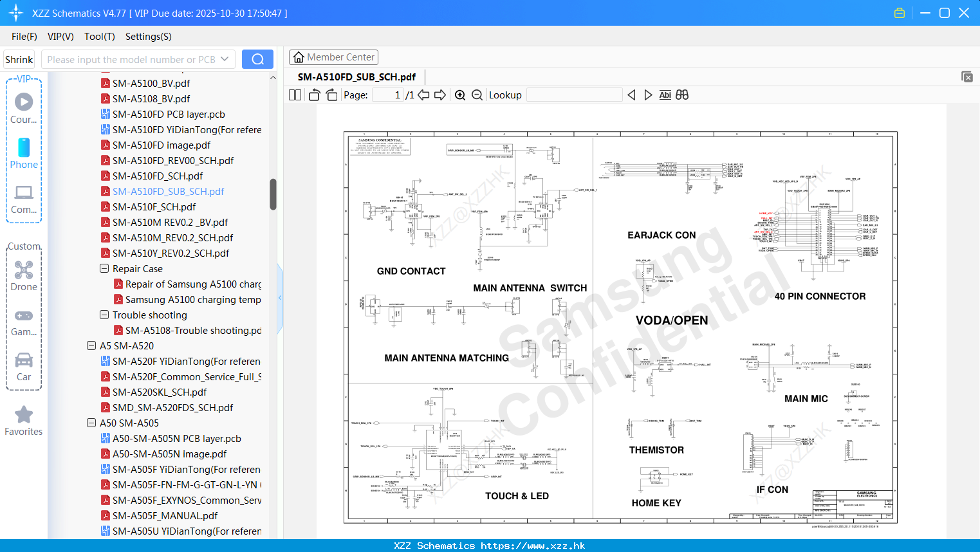The width and height of the screenshot is (980, 552).
Task: Open SM-A510M REV0.2 _BV.pdf
Action: pos(165,222)
